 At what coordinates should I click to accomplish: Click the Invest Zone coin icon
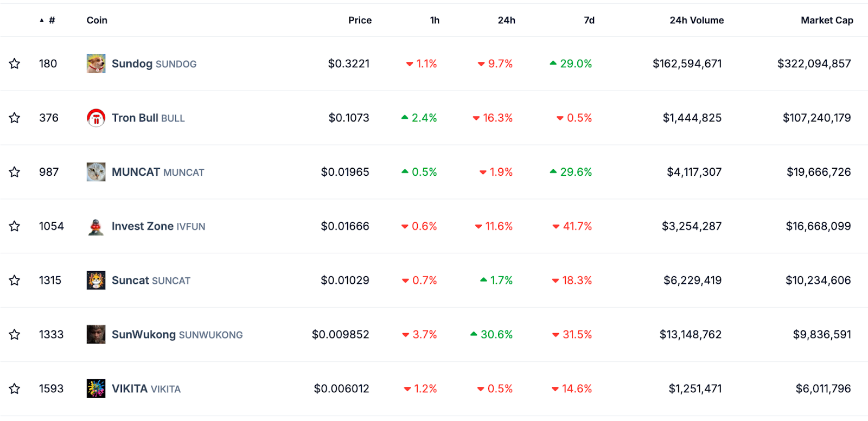coord(96,226)
